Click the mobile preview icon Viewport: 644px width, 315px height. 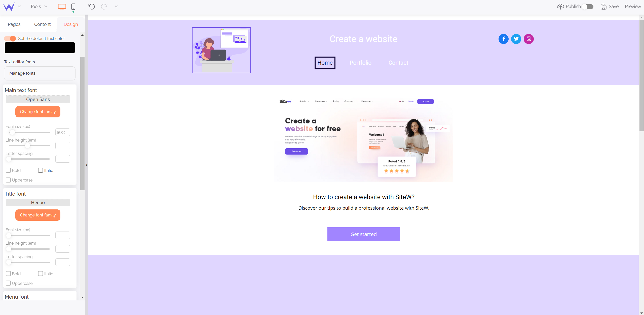pos(73,7)
